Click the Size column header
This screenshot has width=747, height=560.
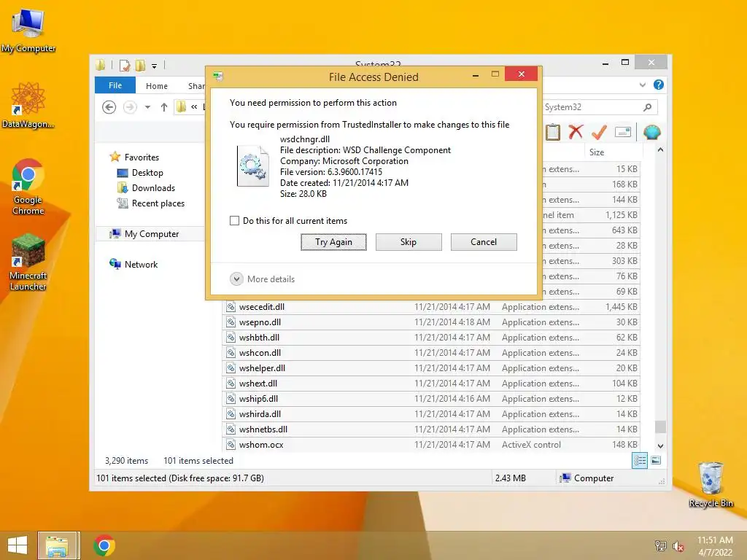click(x=613, y=152)
